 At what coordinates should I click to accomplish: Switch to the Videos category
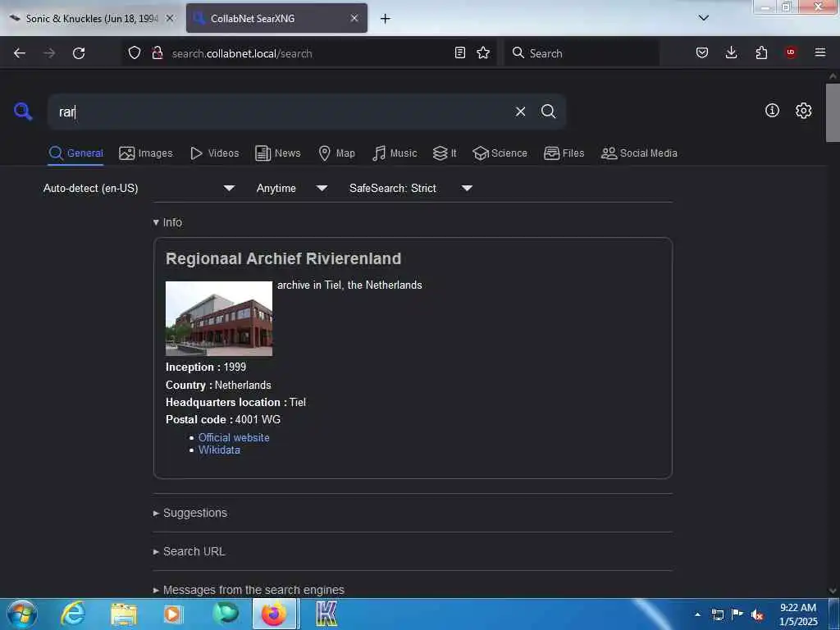point(214,153)
